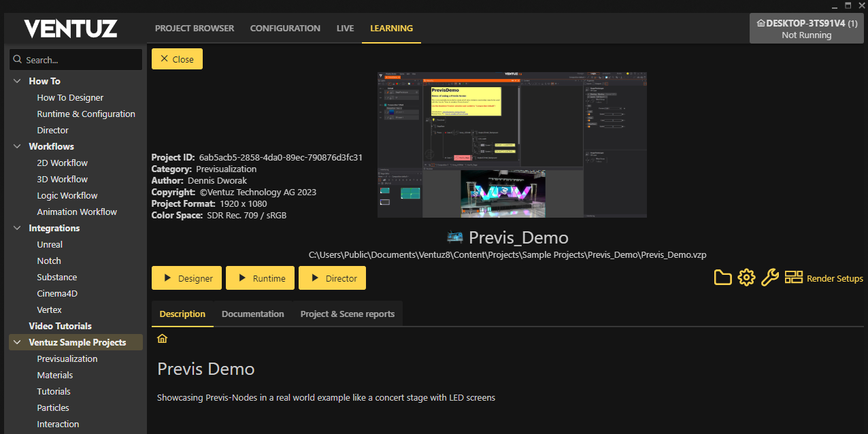Start the project in Runtime
The height and width of the screenshot is (434, 868).
pos(260,278)
